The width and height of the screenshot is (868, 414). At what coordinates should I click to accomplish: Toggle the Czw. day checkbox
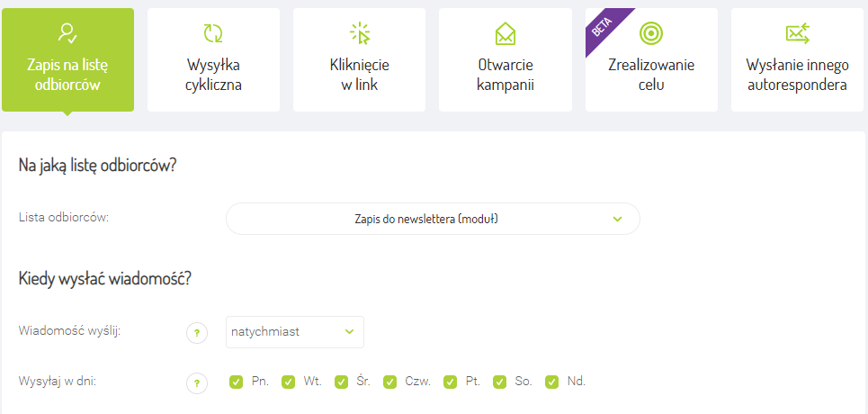coord(389,382)
